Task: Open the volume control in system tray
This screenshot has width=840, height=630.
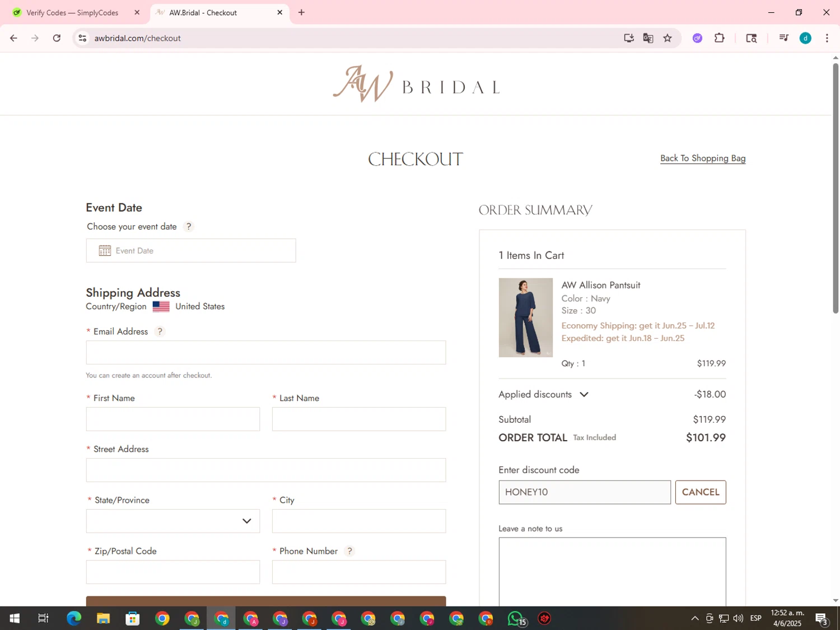Action: pyautogui.click(x=738, y=618)
